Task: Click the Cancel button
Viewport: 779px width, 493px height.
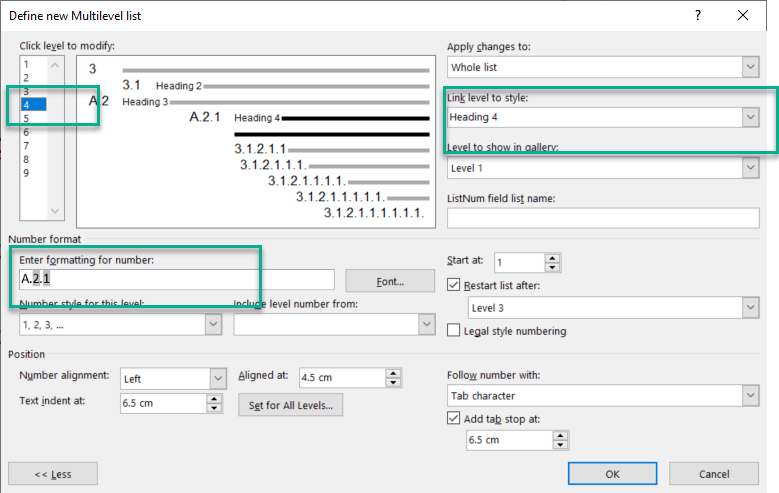Action: coord(714,474)
